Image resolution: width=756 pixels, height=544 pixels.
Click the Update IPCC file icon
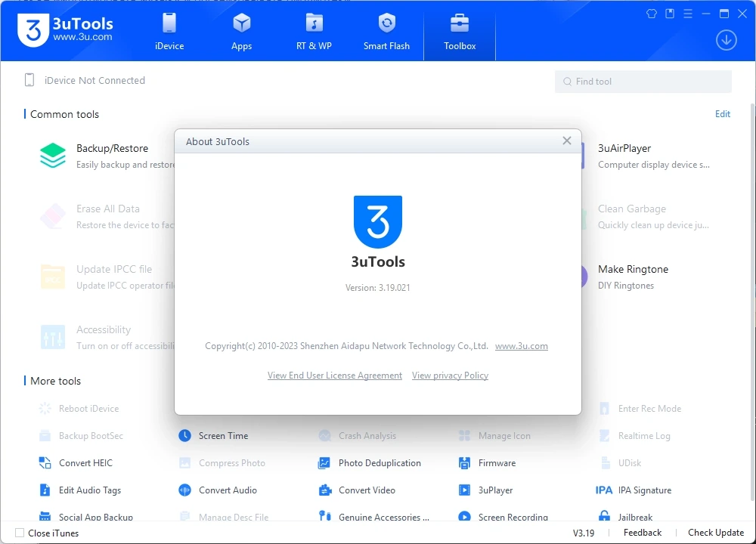click(x=53, y=277)
